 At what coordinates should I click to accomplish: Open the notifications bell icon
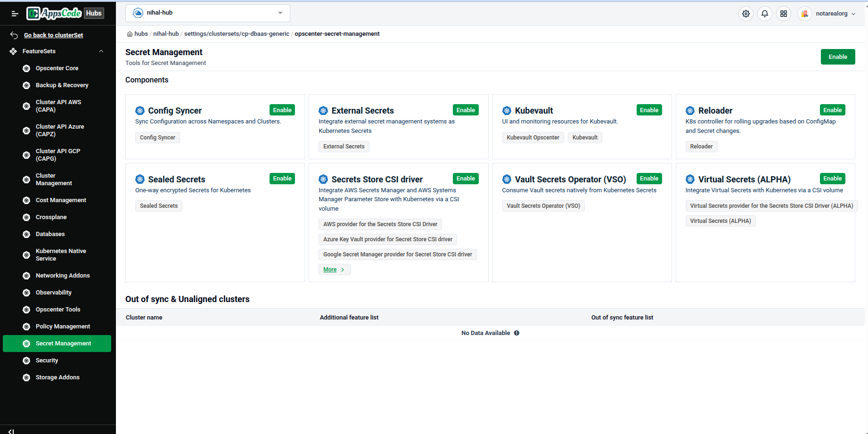[765, 14]
